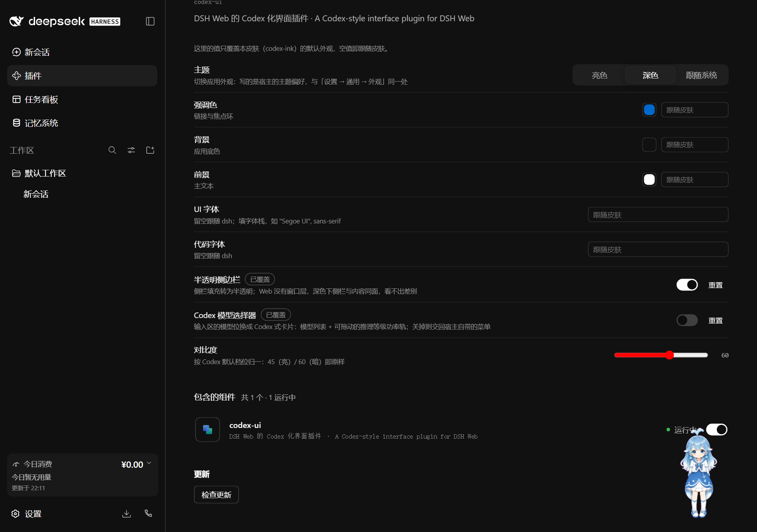This screenshot has height=532, width=757.
Task: Open the white 前景 color swatch
Action: (x=649, y=180)
